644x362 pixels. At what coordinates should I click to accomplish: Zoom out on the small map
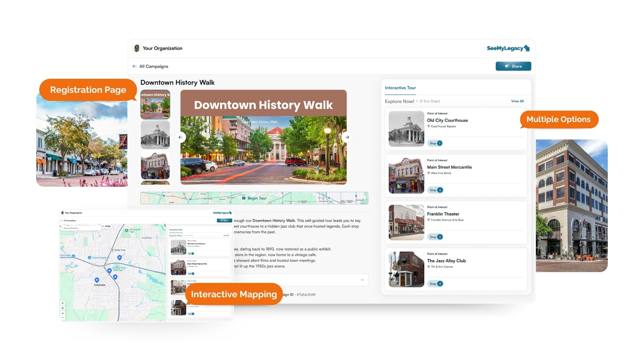coord(63,318)
